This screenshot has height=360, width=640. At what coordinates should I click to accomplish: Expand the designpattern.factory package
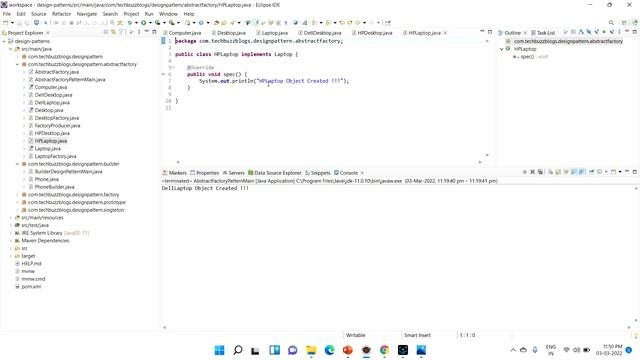tap(18, 195)
